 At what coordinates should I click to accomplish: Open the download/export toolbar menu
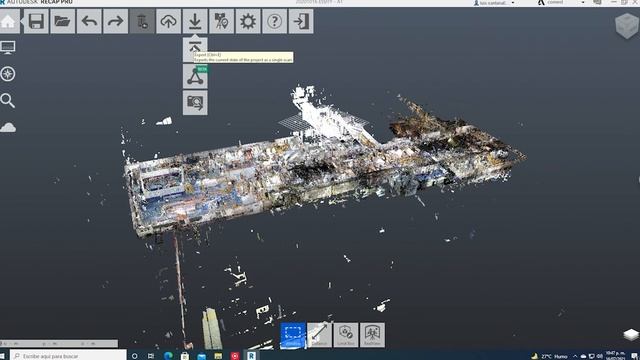(195, 21)
